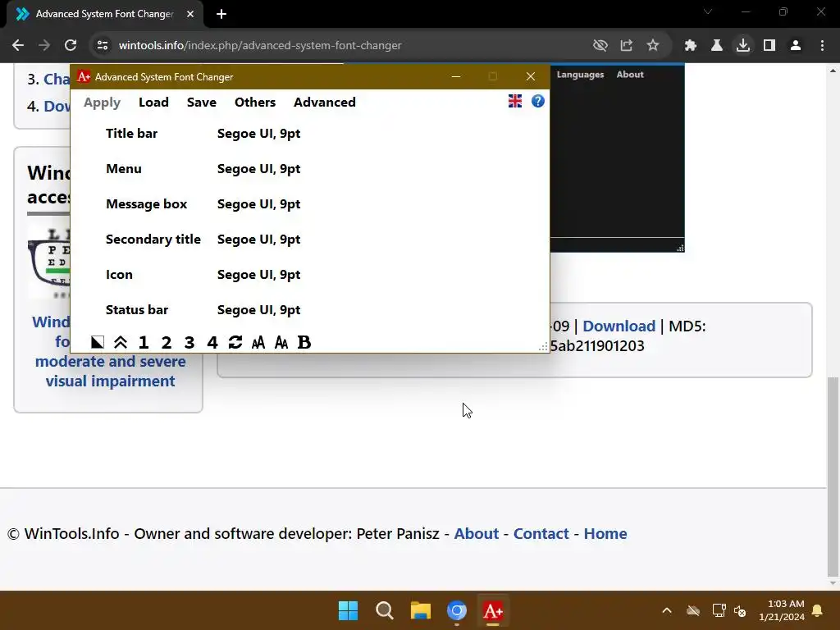Open notification bell in system tray
This screenshot has width=840, height=630.
(x=818, y=610)
